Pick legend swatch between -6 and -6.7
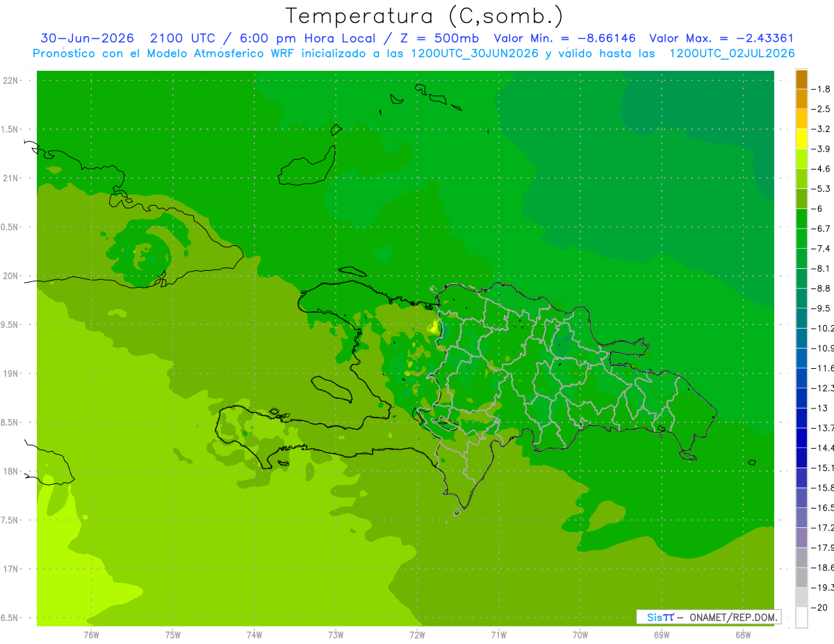Screen dimensions: 834x644 (x=802, y=219)
